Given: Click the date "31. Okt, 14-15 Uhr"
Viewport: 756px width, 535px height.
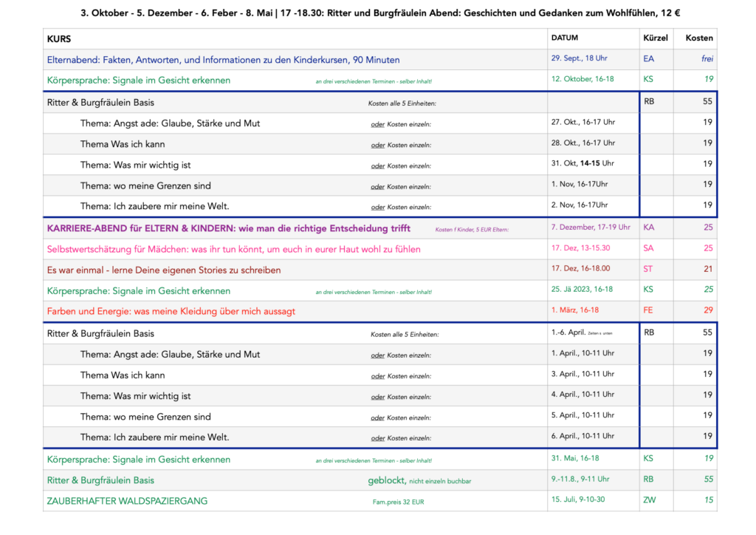Looking at the screenshot, I should [583, 163].
